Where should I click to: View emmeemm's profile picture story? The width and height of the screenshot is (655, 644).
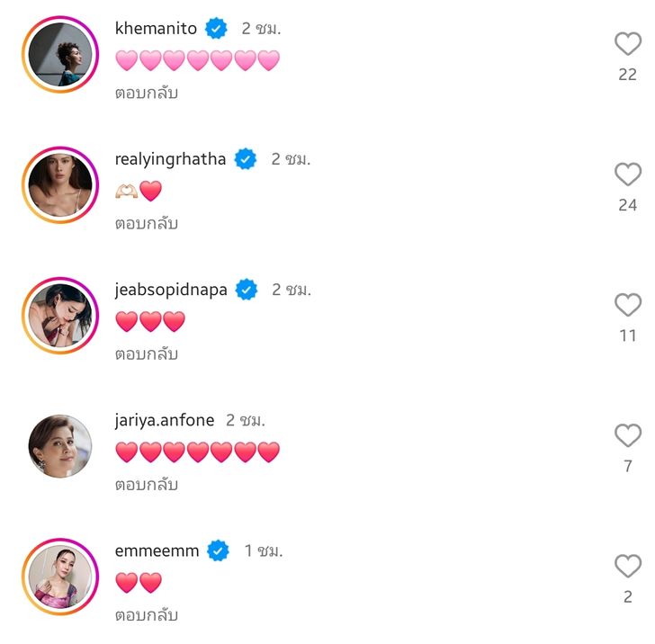[60, 577]
